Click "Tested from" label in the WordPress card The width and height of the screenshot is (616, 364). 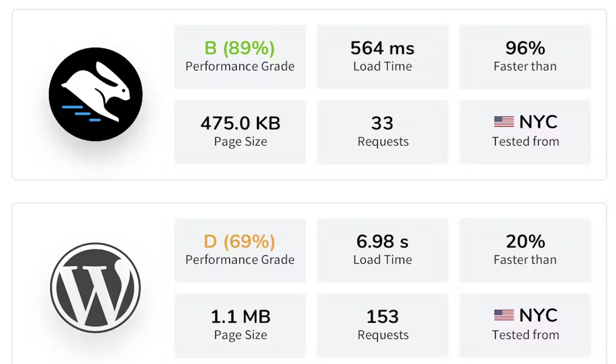click(525, 335)
